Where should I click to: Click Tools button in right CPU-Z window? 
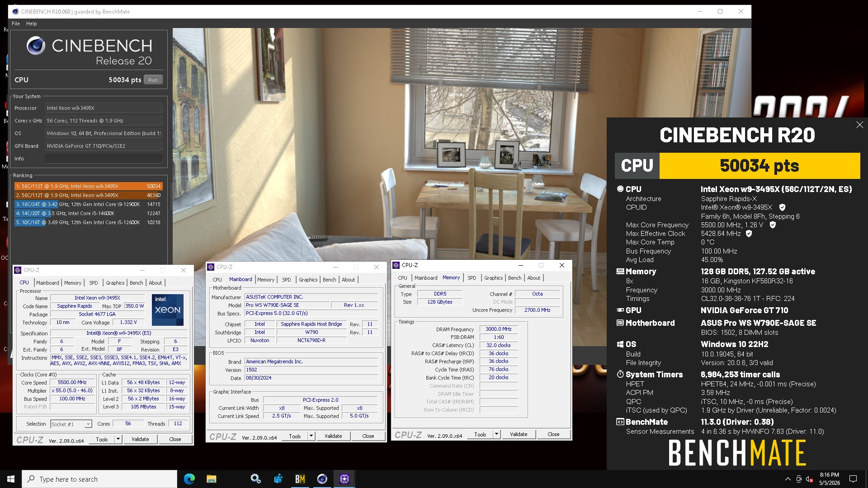(x=480, y=434)
